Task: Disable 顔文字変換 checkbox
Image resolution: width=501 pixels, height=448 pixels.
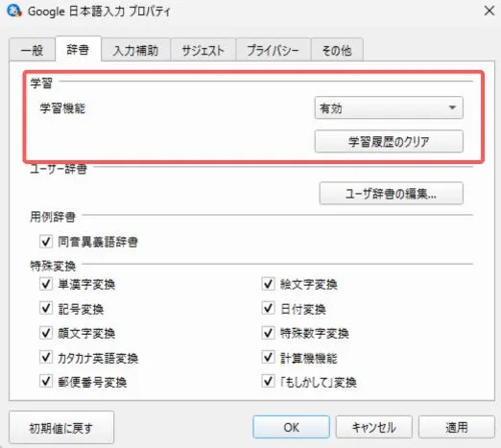Action: pyautogui.click(x=46, y=333)
